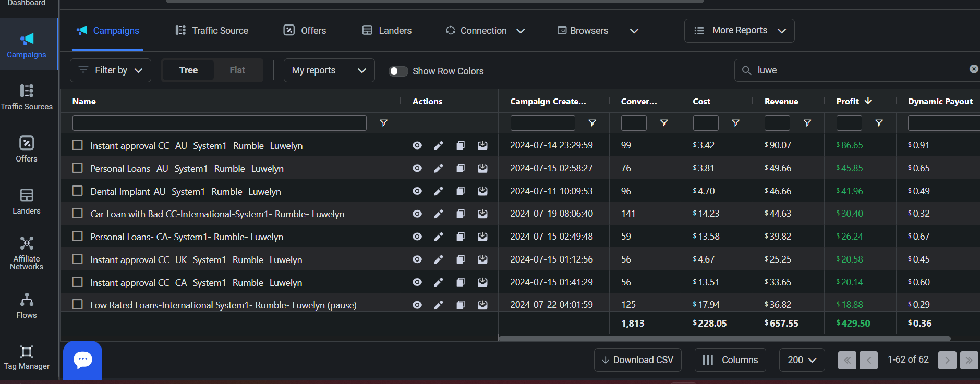980x385 pixels.
Task: Open the chat support bubble
Action: 83,360
